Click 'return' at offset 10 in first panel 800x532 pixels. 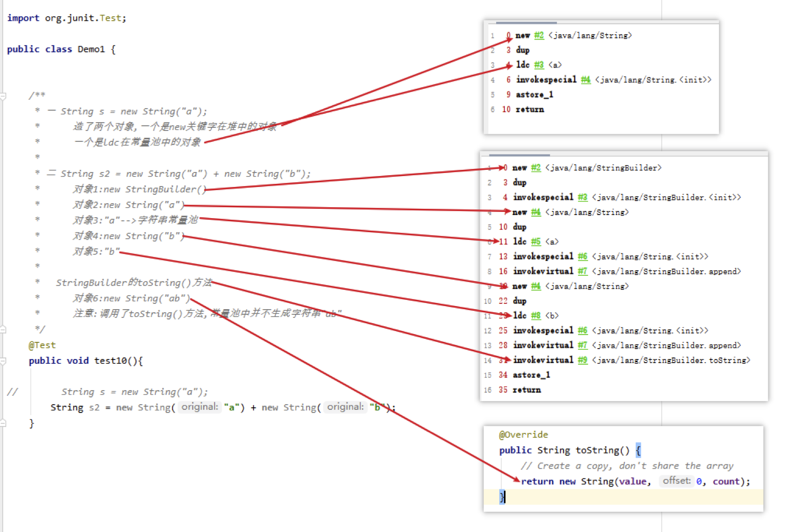[530, 110]
